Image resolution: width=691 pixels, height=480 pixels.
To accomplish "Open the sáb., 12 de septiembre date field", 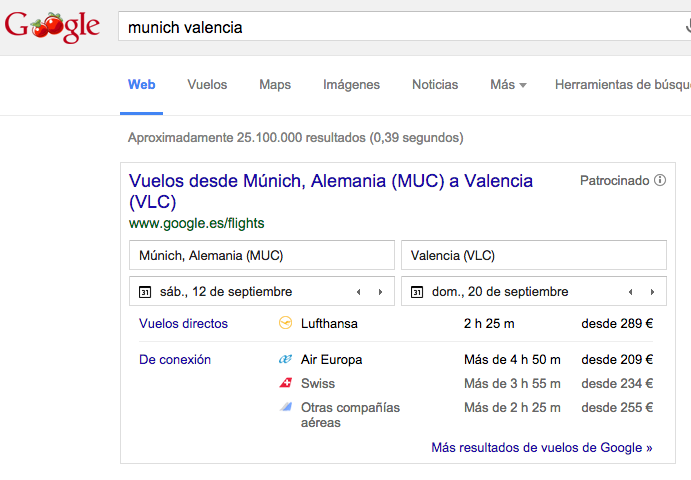I will coord(262,291).
